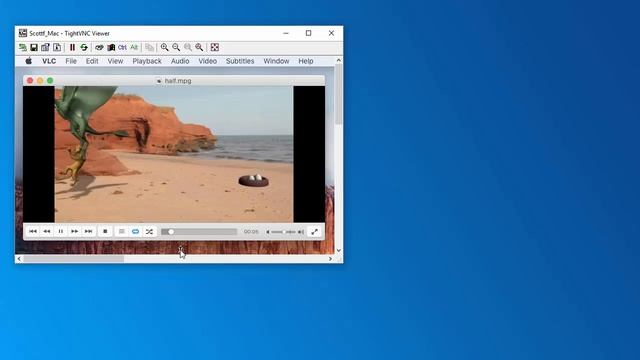Click the TightVNC vertical scrollbar thumb

338,94
